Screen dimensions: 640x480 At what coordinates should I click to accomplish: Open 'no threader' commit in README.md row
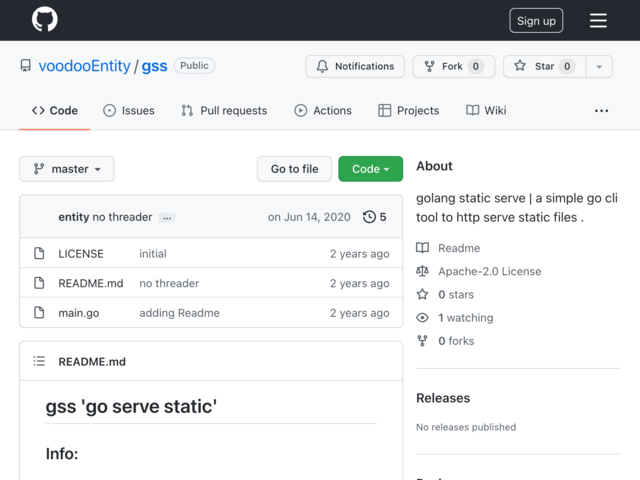169,283
